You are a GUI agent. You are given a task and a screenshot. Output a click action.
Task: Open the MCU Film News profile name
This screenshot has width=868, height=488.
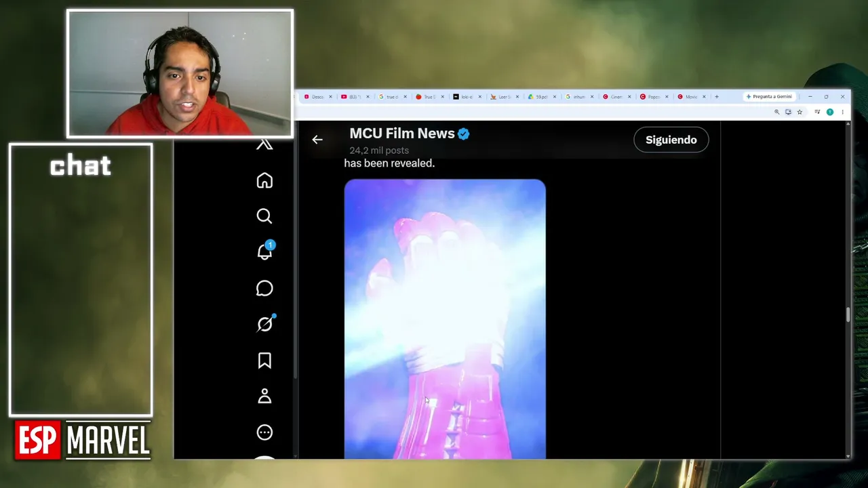coord(402,134)
